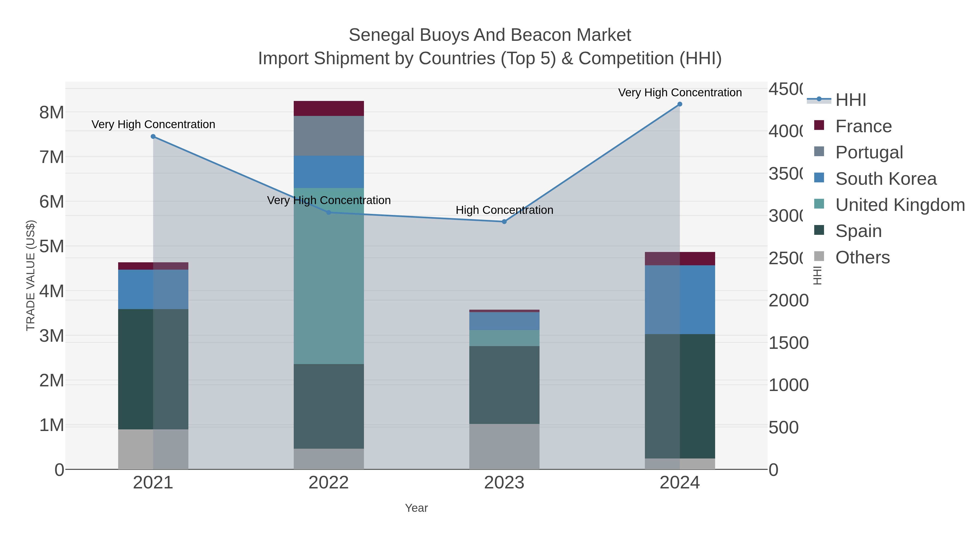Viewport: 980px width, 551px height.
Task: Click 'Very High Concentration' annotation above 2024
Action: [x=680, y=93]
